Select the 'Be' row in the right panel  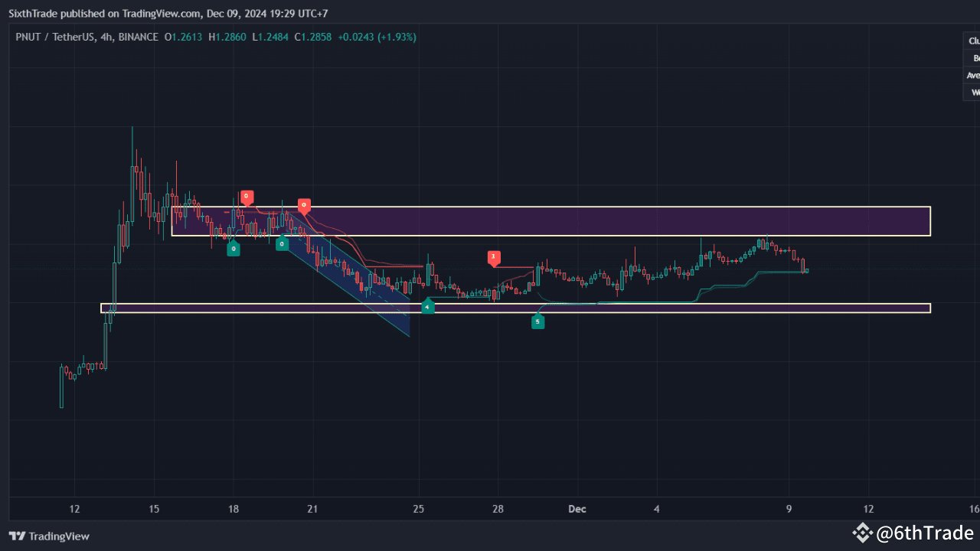point(972,57)
